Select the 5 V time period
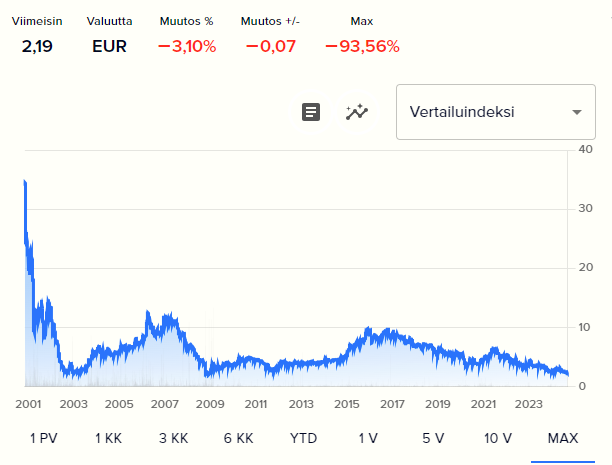The height and width of the screenshot is (465, 612). [x=433, y=438]
